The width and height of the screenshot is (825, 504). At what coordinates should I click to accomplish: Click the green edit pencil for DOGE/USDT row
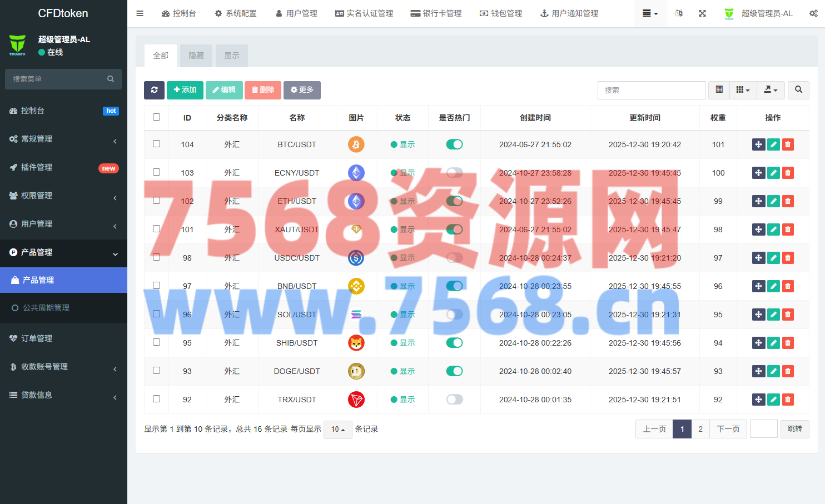tap(773, 371)
